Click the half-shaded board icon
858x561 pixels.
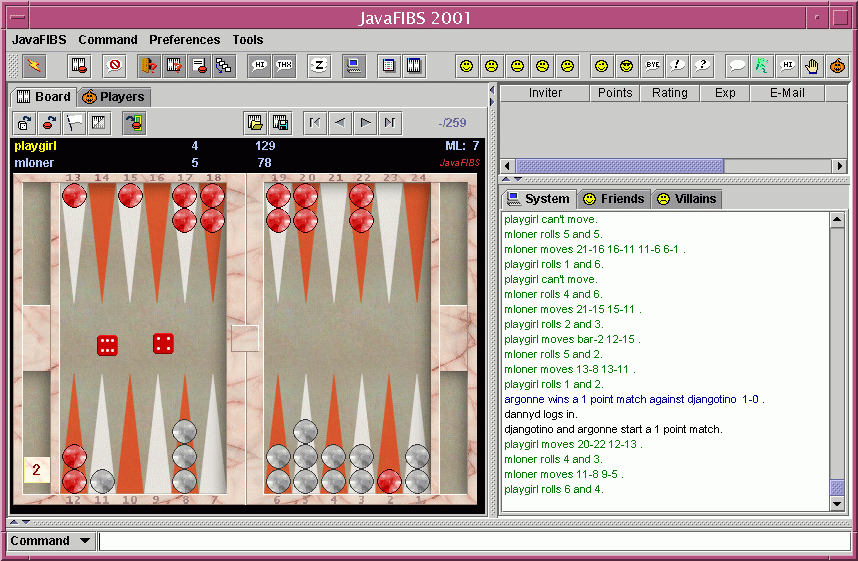100,123
